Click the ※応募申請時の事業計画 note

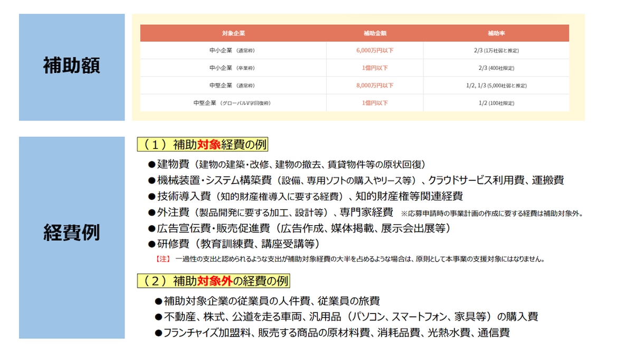tap(492, 214)
